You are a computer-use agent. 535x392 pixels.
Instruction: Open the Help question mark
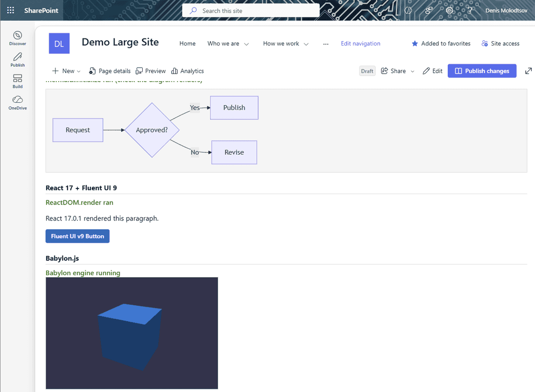[x=470, y=11]
